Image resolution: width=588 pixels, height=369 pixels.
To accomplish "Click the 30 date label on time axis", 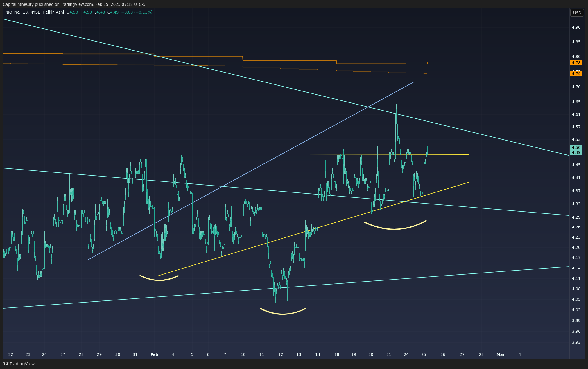I will [118, 354].
